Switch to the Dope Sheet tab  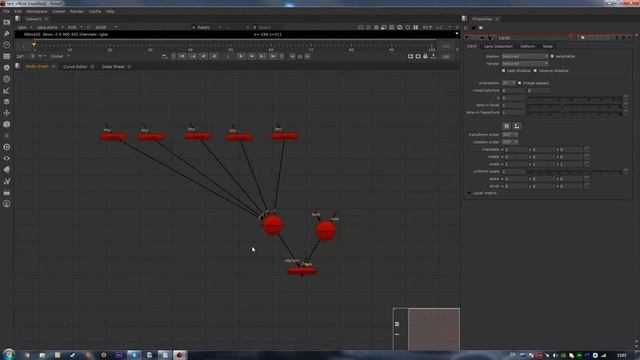113,67
